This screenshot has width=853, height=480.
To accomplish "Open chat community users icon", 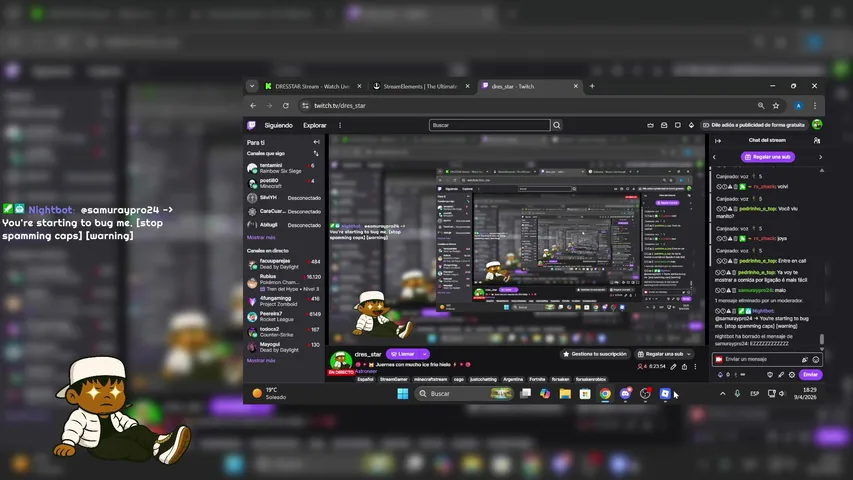I will (x=817, y=140).
